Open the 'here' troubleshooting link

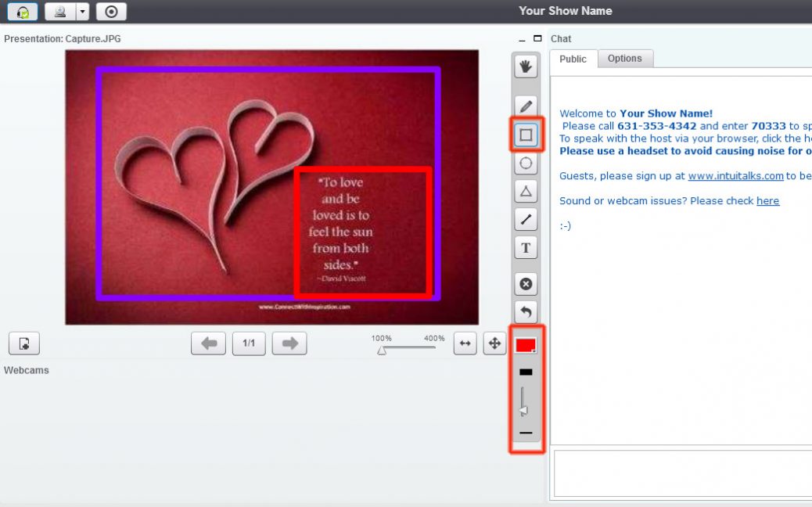[x=767, y=201]
